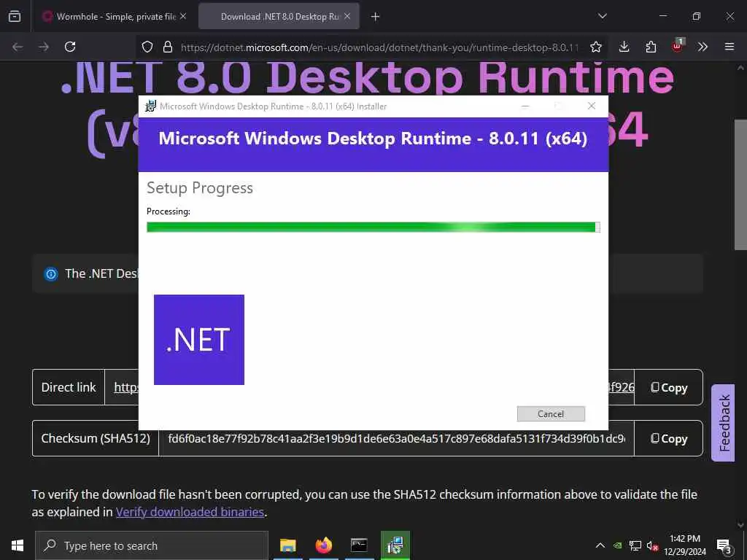This screenshot has width=747, height=560.
Task: Close the Wormhole tab
Action: tap(183, 16)
